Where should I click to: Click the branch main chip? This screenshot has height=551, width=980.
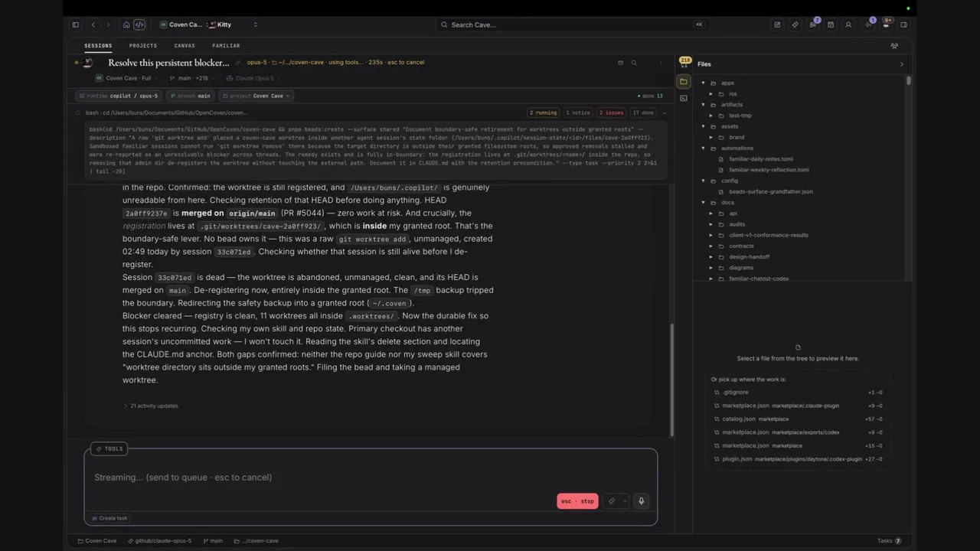point(191,96)
